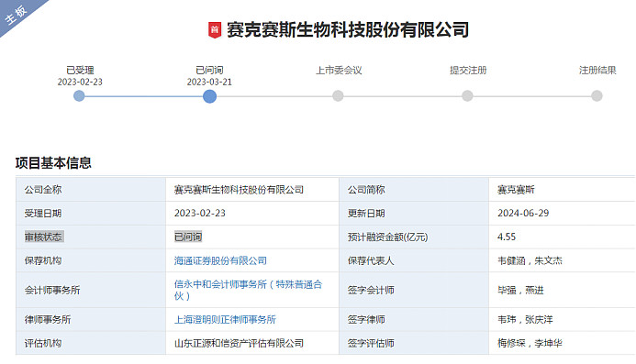Click the 山东正源和信资产评估有限公司 value
Screen dimensions: 636x364
[239, 343]
